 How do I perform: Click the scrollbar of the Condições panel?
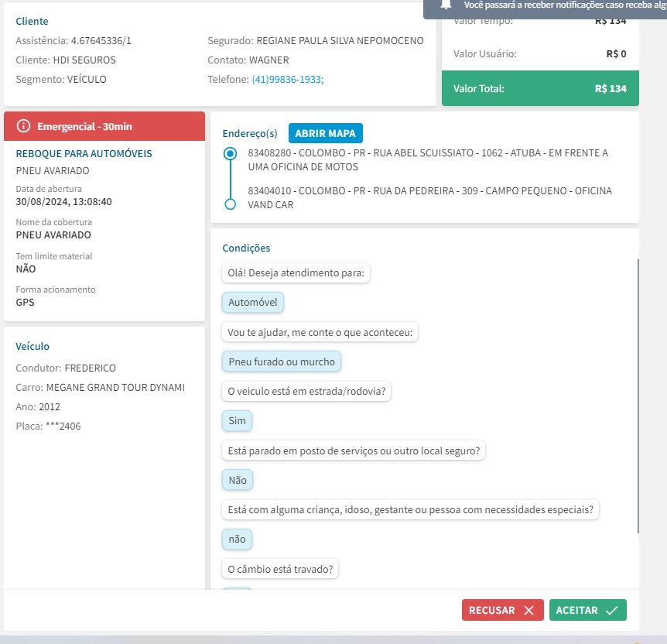638,396
